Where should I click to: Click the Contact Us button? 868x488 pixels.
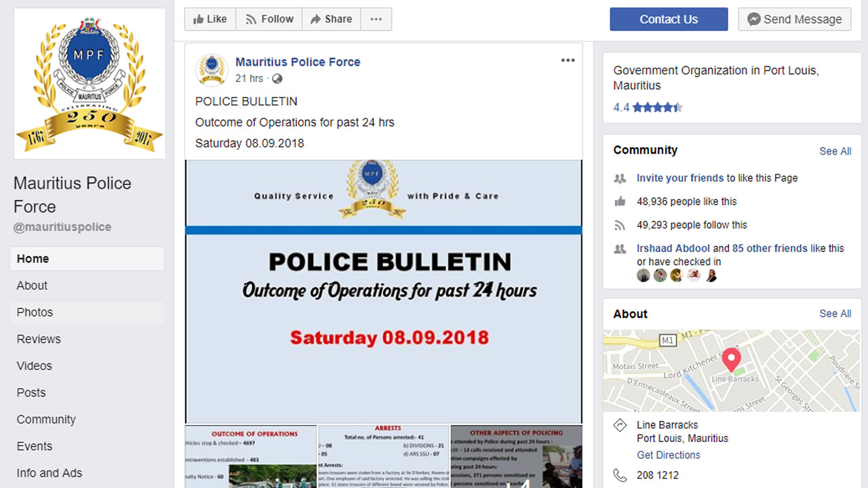[669, 19]
